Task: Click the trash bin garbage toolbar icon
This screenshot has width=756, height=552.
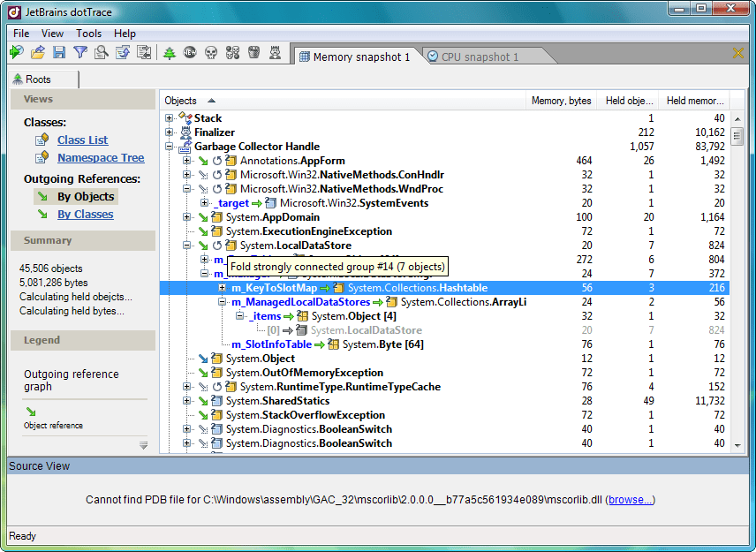Action: click(x=254, y=54)
